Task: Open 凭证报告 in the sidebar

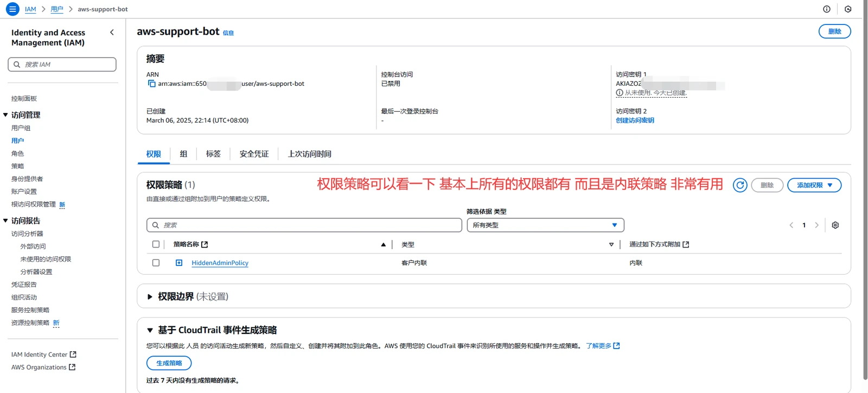Action: point(24,284)
